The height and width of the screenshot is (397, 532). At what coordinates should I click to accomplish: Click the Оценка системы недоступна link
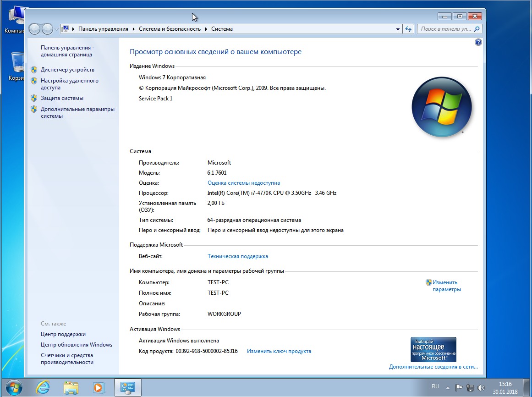pos(244,183)
